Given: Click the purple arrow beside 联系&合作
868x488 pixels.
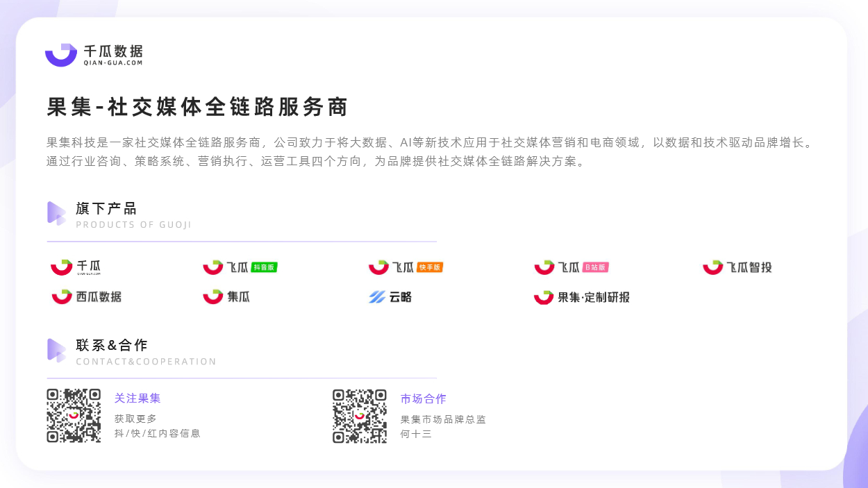Looking at the screenshot, I should click(x=56, y=350).
